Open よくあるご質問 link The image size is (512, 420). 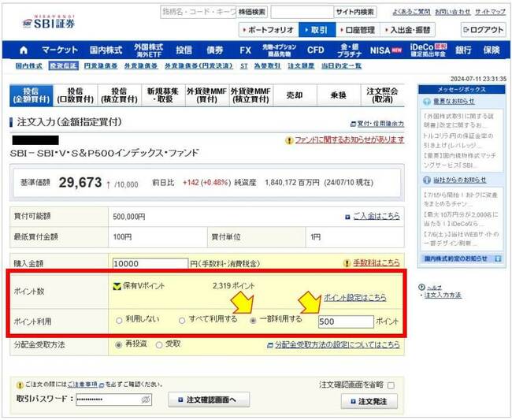pos(411,12)
